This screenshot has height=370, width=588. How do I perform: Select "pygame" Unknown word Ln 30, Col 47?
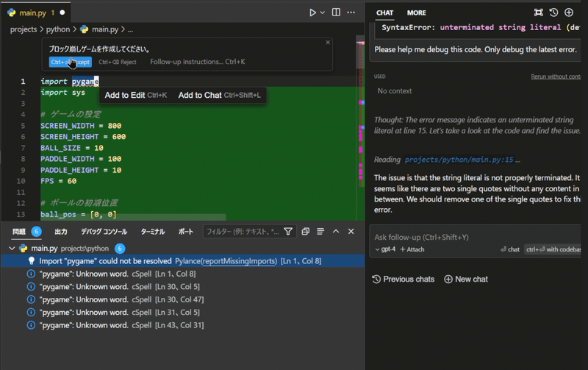coord(182,299)
